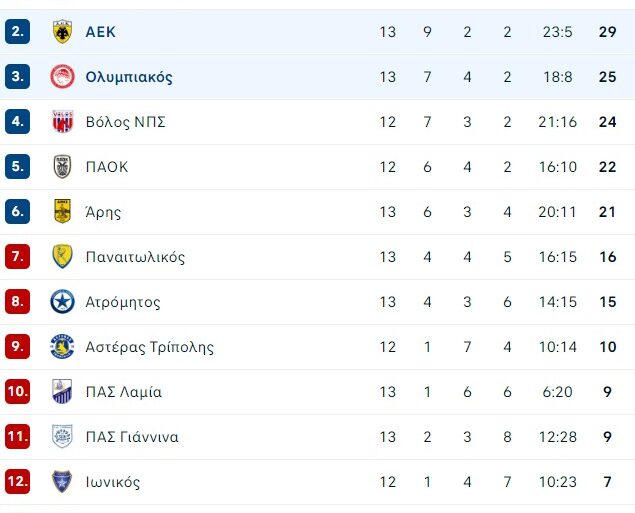Click the ΠΑΟΚ club badge icon
Screen dimensions: 635x513
click(x=62, y=167)
